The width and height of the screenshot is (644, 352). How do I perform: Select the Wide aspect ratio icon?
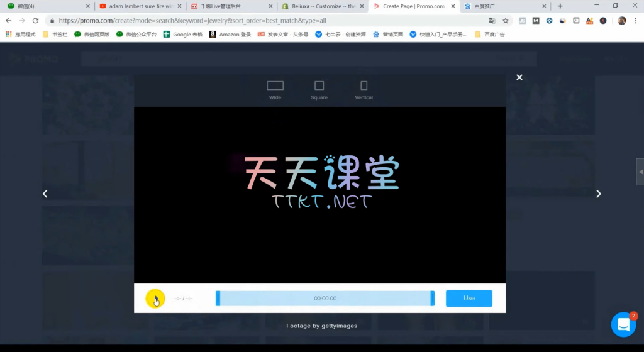pyautogui.click(x=275, y=85)
